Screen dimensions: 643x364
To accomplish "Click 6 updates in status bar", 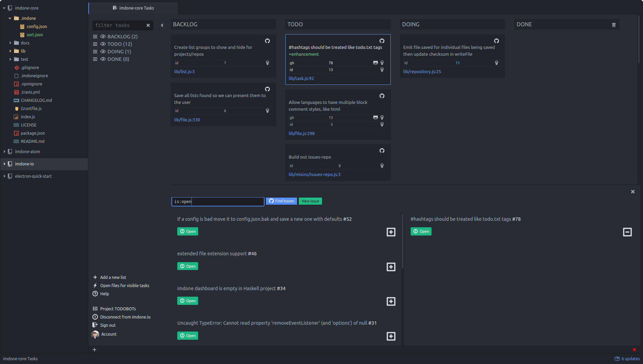I will 627,359.
